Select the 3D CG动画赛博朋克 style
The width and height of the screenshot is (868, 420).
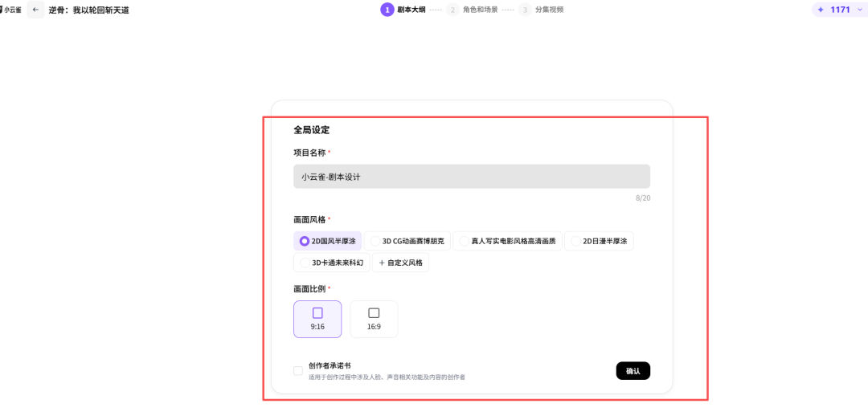407,241
